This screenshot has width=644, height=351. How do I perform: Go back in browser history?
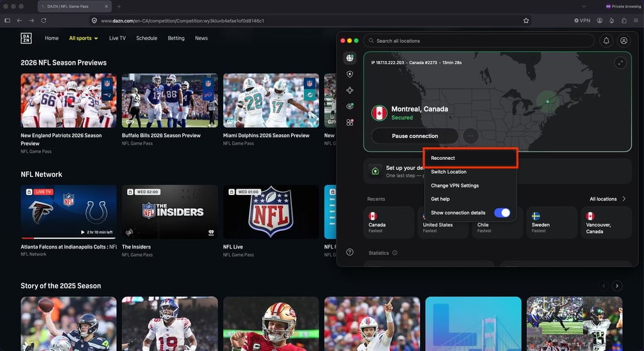(19, 21)
